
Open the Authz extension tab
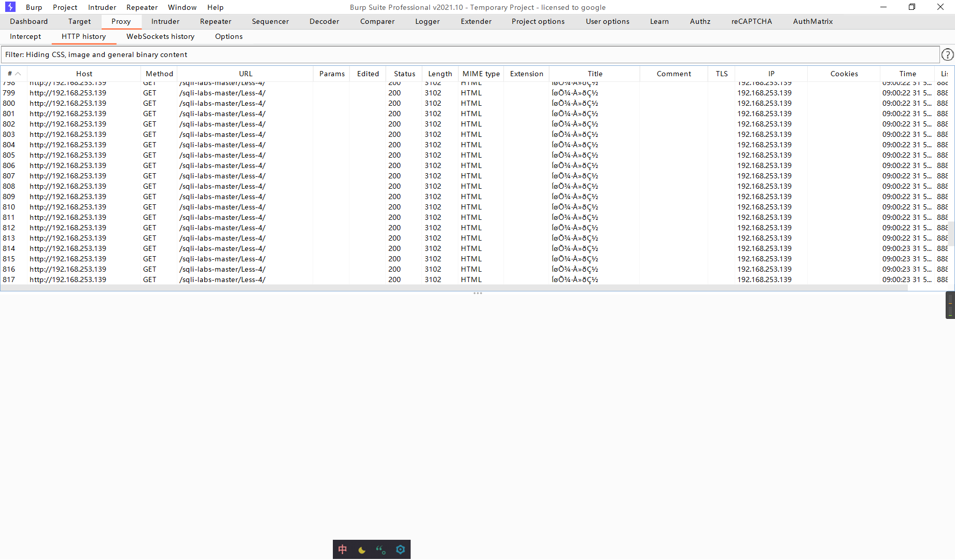tap(700, 21)
